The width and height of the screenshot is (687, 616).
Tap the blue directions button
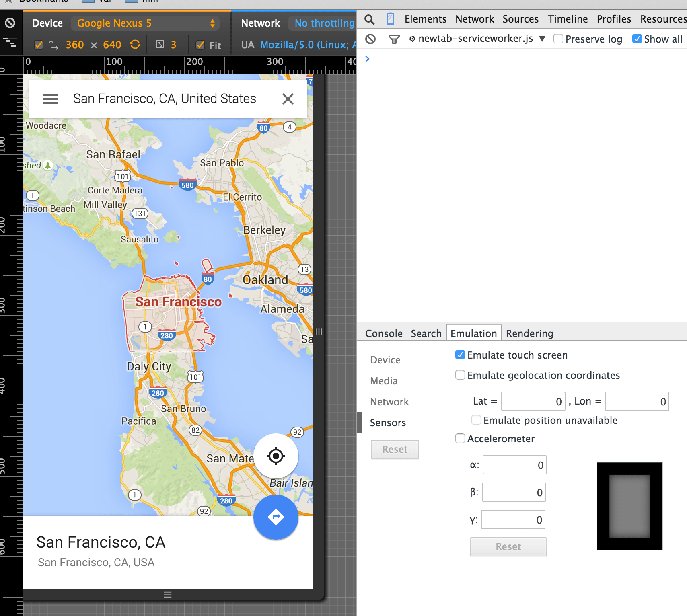pos(276,517)
